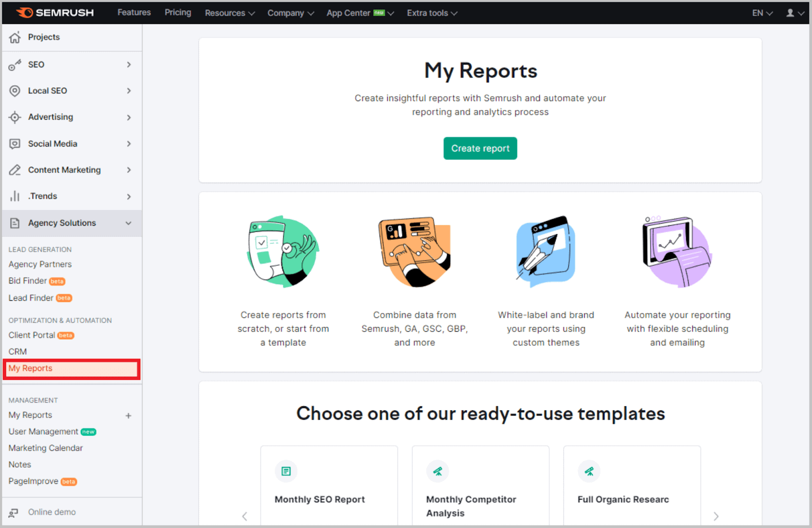
Task: Open the Extra tools dropdown
Action: (x=432, y=13)
